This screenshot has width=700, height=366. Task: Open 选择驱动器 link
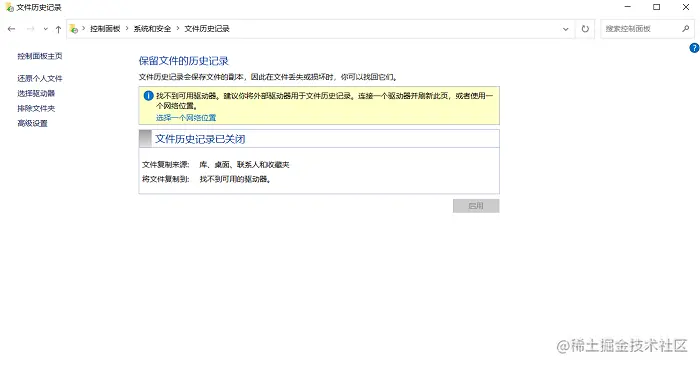click(36, 93)
